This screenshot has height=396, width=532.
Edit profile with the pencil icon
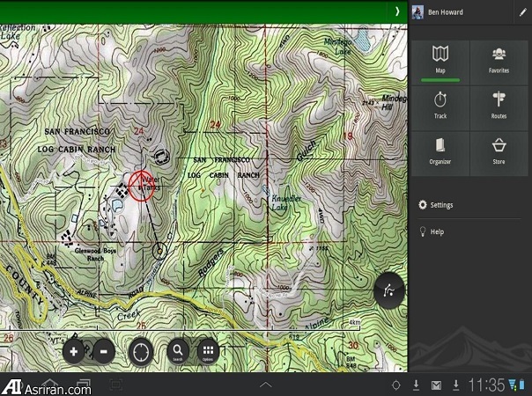pos(522,12)
